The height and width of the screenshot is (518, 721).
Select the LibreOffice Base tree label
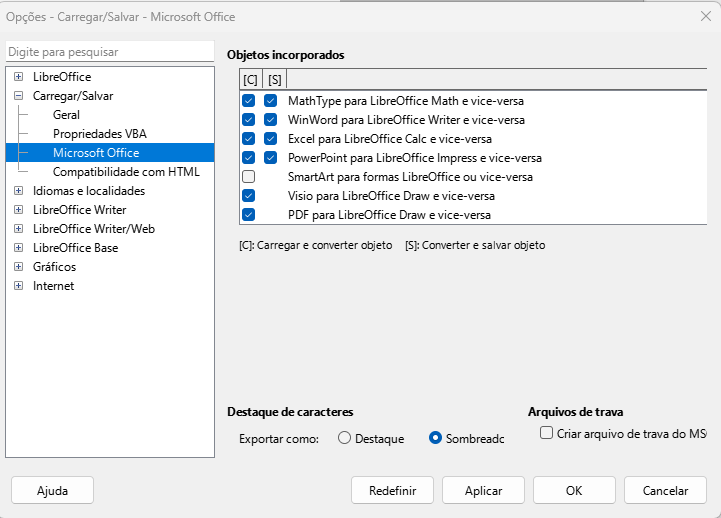75,248
